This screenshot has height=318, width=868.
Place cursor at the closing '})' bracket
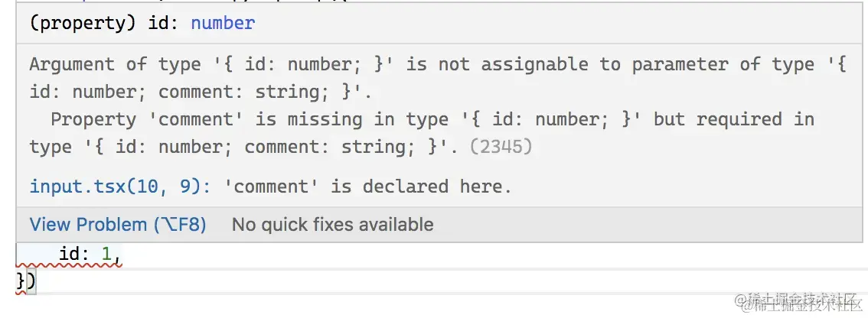[x=25, y=281]
